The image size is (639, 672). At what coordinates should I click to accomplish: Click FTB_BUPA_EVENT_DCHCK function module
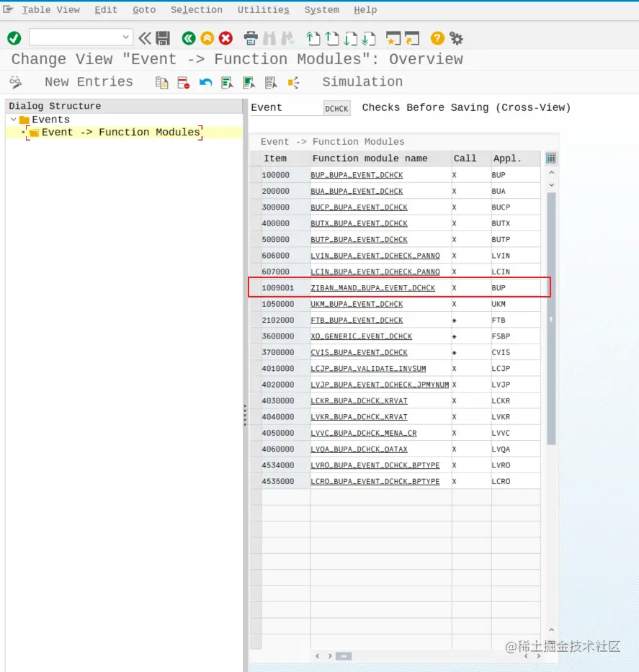point(357,320)
